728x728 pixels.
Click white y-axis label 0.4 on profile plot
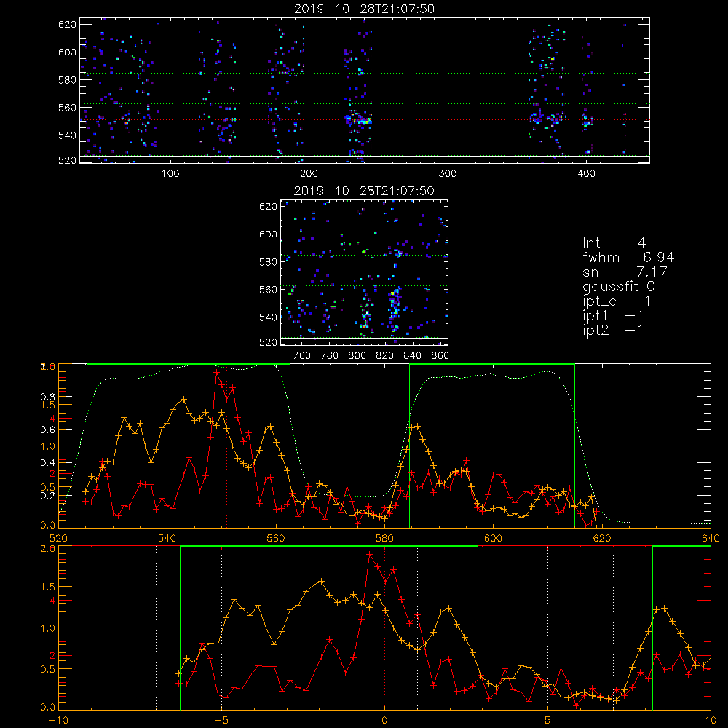[x=47, y=462]
